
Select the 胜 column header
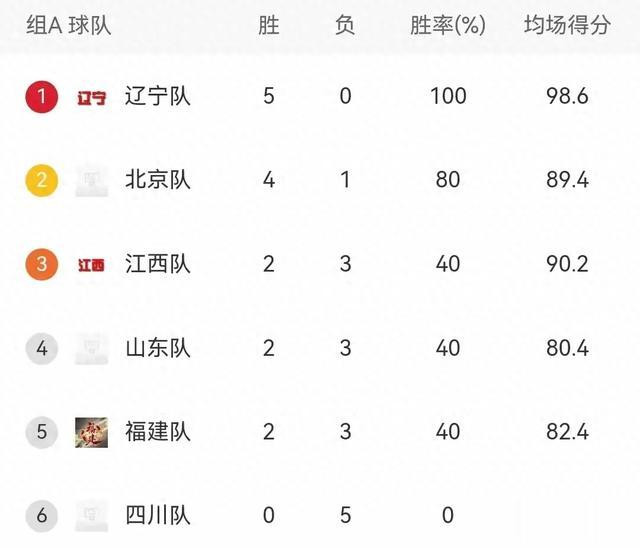pos(269,26)
